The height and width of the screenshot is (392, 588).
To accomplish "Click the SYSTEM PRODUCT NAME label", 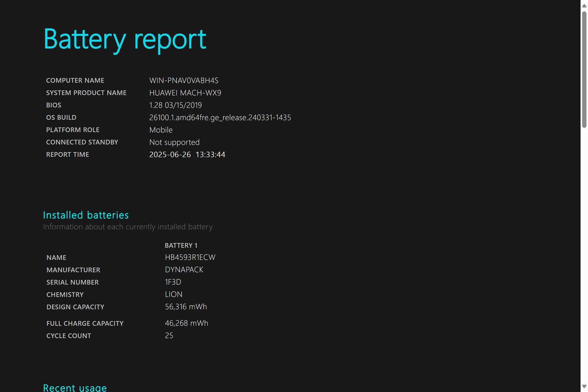I will tap(86, 93).
